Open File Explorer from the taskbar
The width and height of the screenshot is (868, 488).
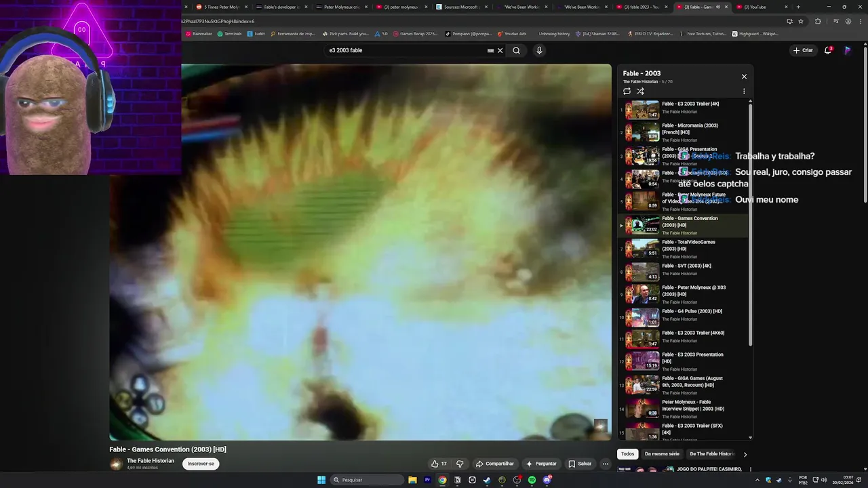click(412, 480)
